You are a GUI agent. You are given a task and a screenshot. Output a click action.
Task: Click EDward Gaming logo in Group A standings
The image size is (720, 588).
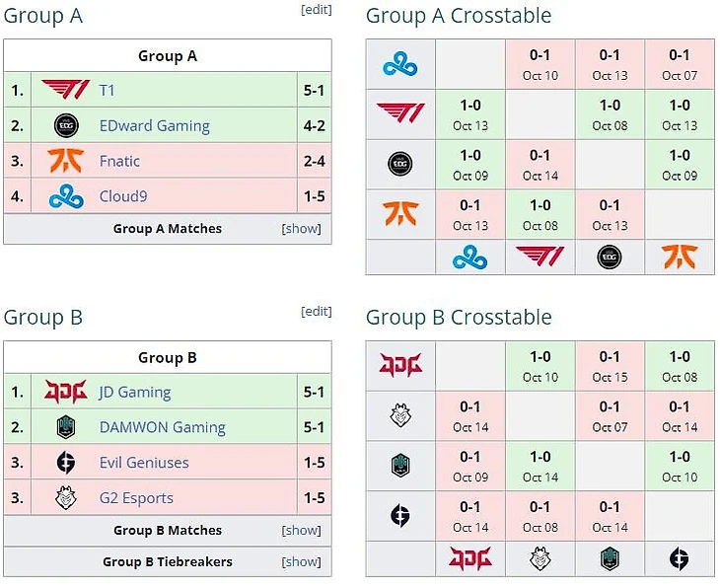[66, 125]
